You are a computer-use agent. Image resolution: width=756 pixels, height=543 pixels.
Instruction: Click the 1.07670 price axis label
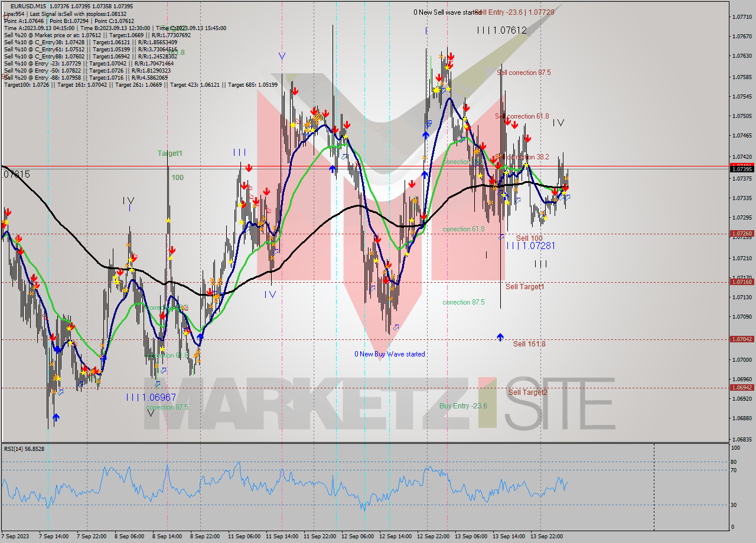(742, 37)
